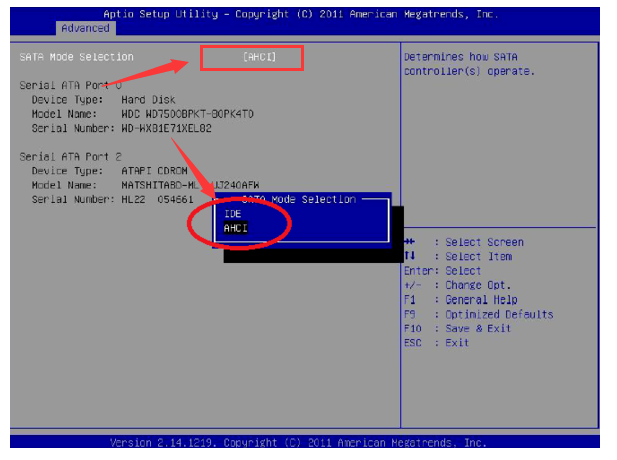Click the SATA controller help description text

click(x=470, y=64)
